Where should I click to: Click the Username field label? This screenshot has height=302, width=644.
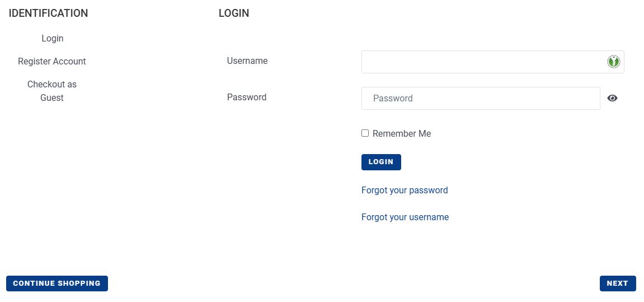point(247,61)
